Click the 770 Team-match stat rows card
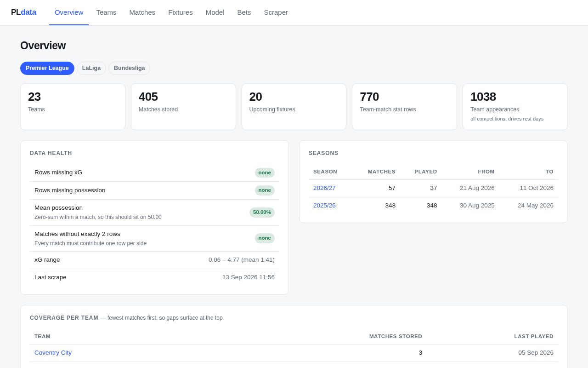 404,107
